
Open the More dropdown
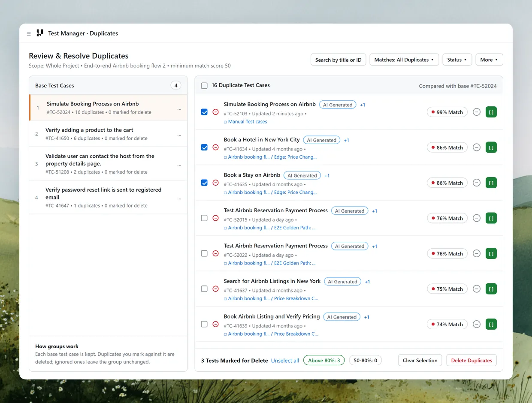(489, 60)
